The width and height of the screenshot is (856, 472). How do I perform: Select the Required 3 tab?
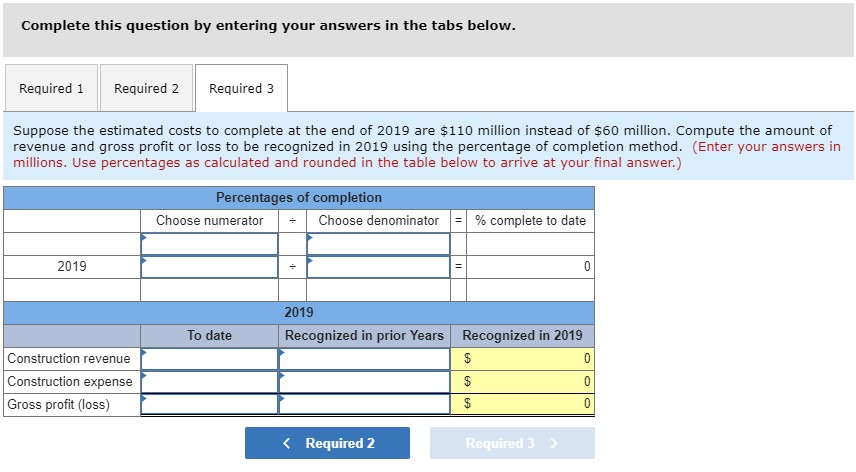coord(241,88)
